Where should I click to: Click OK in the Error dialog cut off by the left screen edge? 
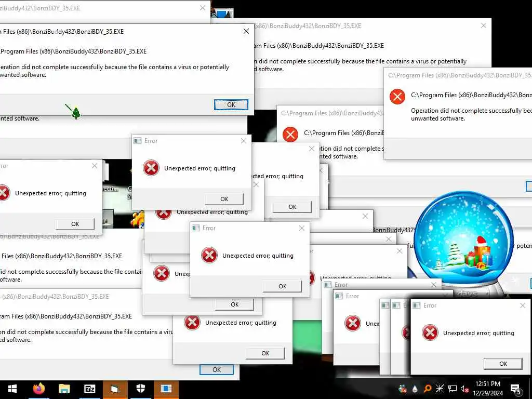[x=75, y=224]
